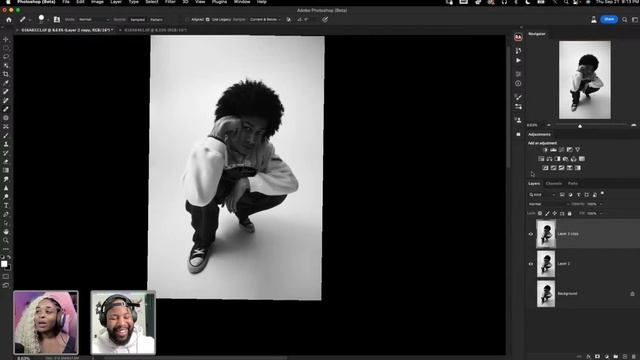Click the Adjustments panel tab
The image size is (640, 360).
(x=539, y=134)
